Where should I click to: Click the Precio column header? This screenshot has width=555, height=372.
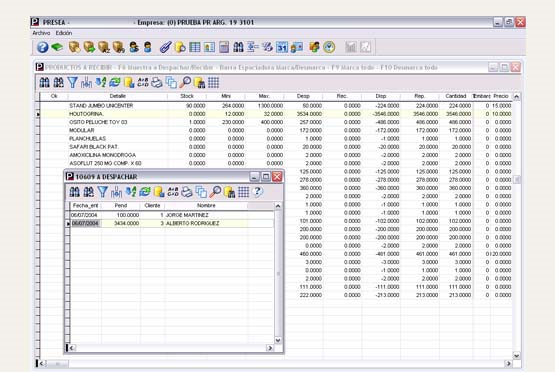[x=501, y=96]
